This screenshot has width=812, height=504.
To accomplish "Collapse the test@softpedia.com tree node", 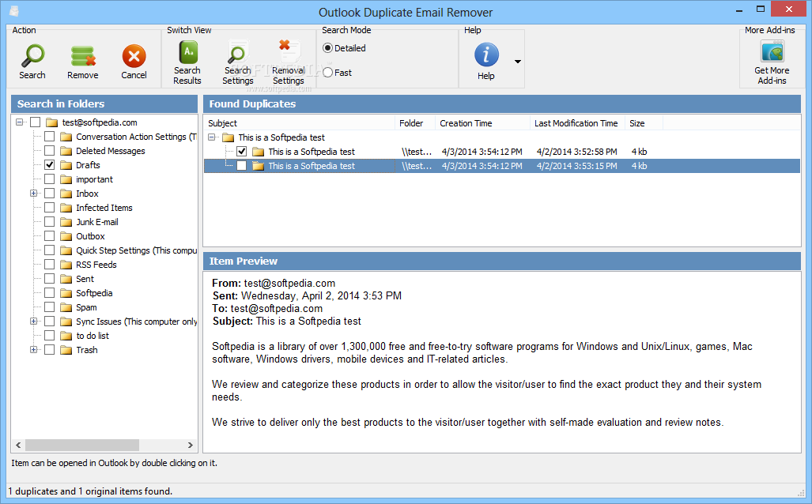I will pos(20,122).
